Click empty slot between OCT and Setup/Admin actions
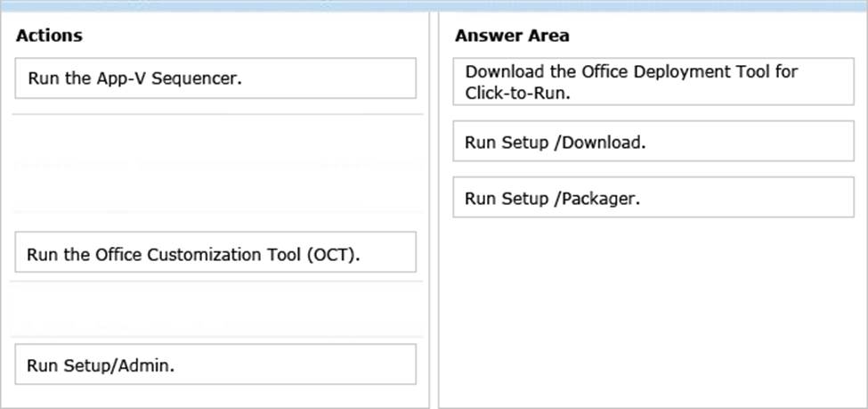868x409 pixels. 217,308
